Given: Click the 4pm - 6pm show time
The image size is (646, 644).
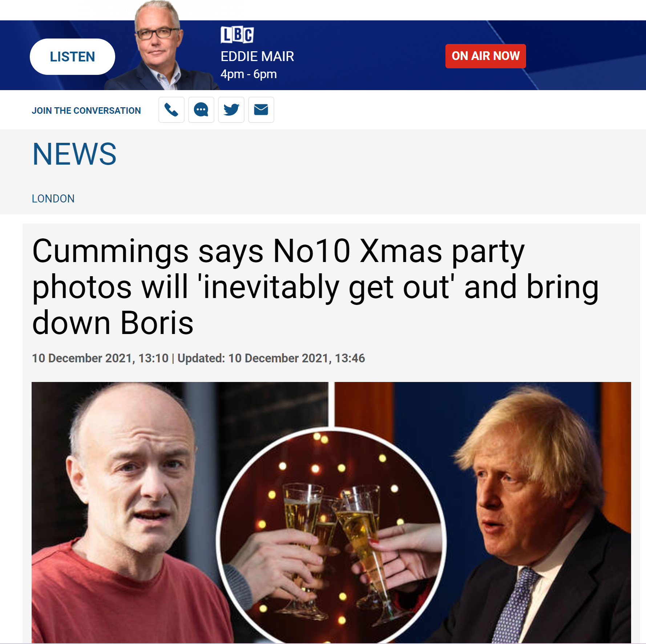Looking at the screenshot, I should pyautogui.click(x=249, y=74).
